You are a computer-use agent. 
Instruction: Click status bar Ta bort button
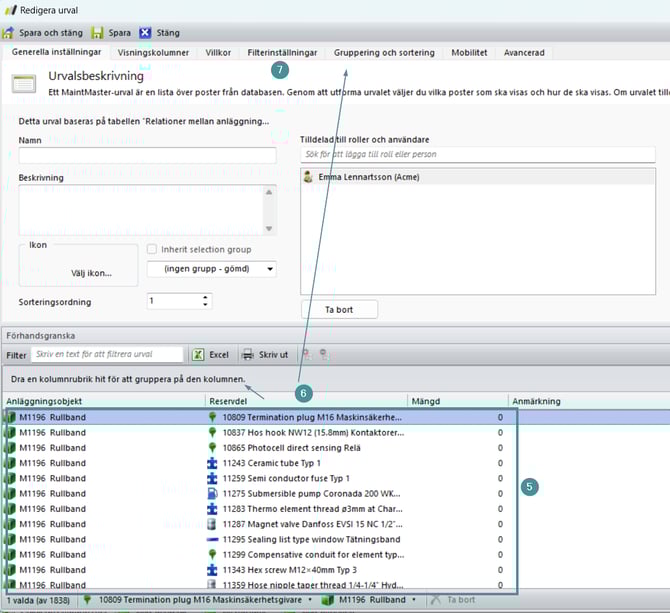(x=453, y=600)
